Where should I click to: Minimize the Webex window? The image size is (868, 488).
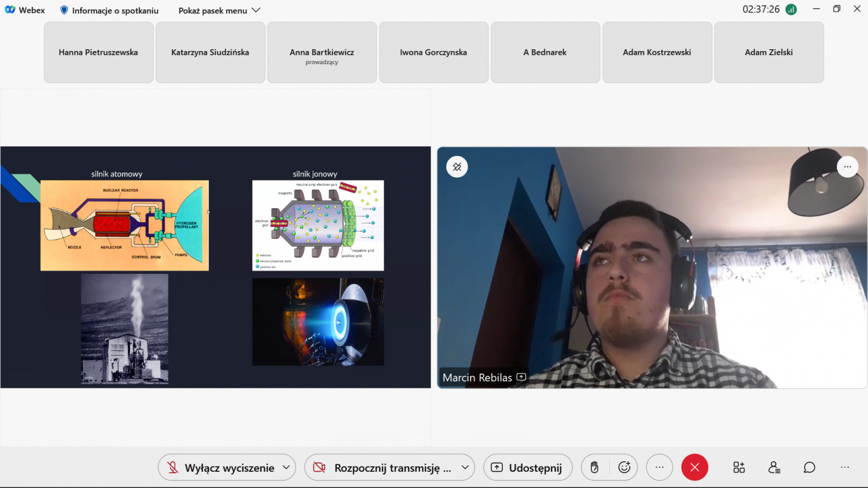tap(816, 9)
